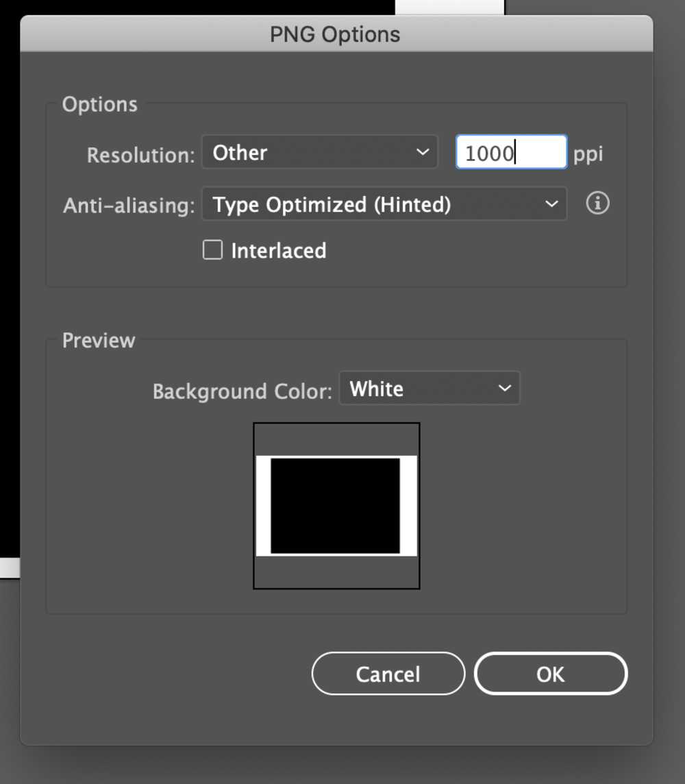The image size is (685, 784).
Task: Open the Type Optimized (Hinted) dropdown
Action: point(384,204)
